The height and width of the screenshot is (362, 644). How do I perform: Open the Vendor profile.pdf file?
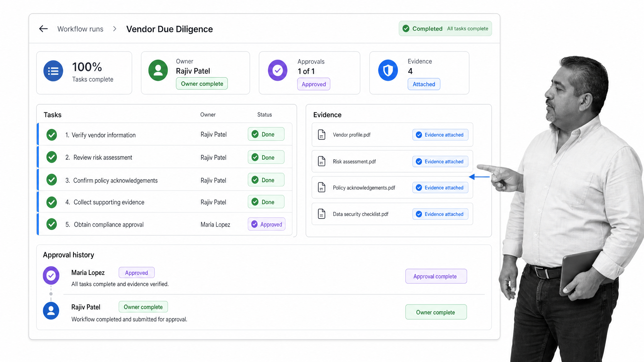click(x=352, y=135)
